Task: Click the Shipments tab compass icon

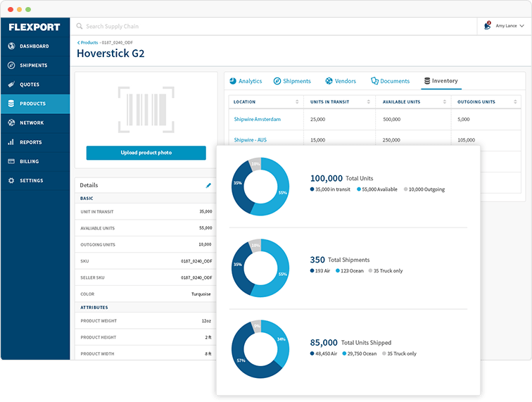Action: (x=277, y=81)
